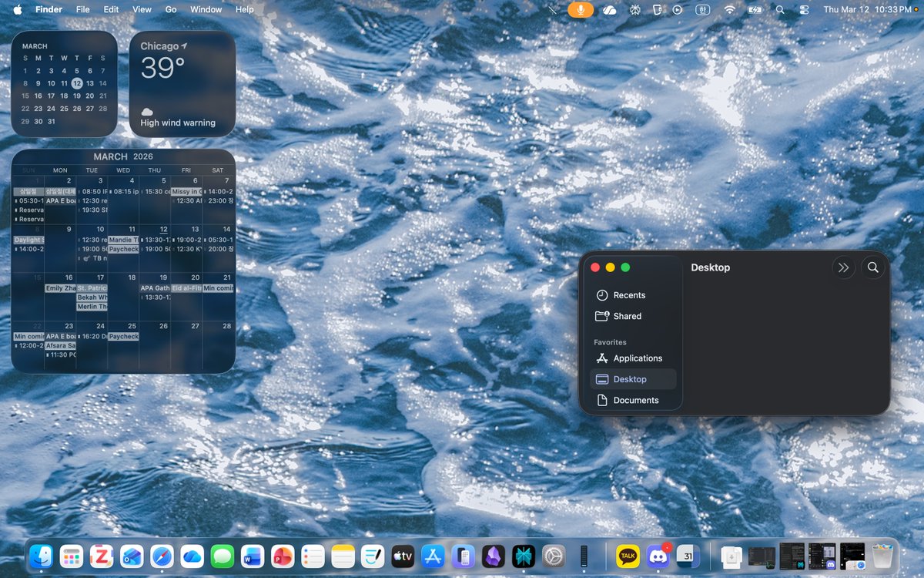The height and width of the screenshot is (578, 924).
Task: Open 'Afsara Sa' event on March 23
Action: click(60, 346)
